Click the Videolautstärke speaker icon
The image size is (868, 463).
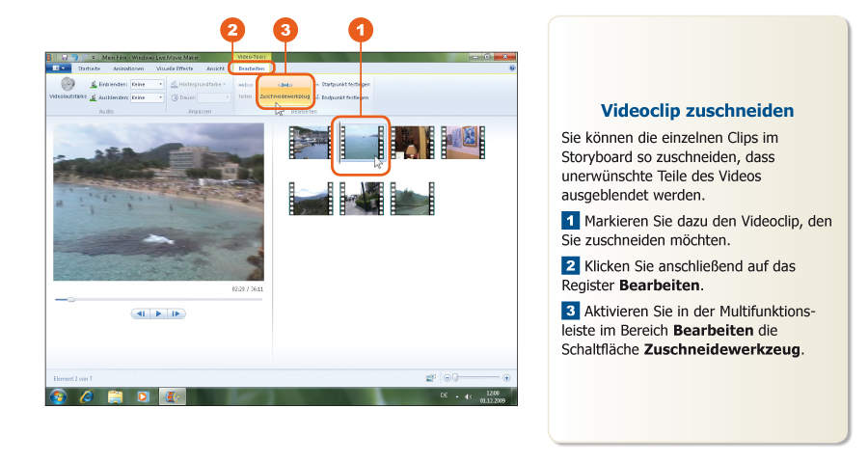(68, 84)
